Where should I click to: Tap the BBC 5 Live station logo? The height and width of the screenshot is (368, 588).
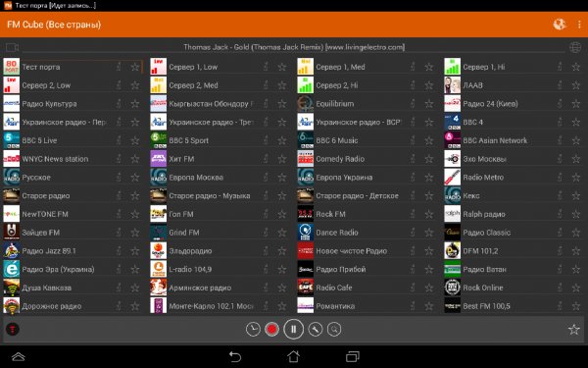click(11, 140)
